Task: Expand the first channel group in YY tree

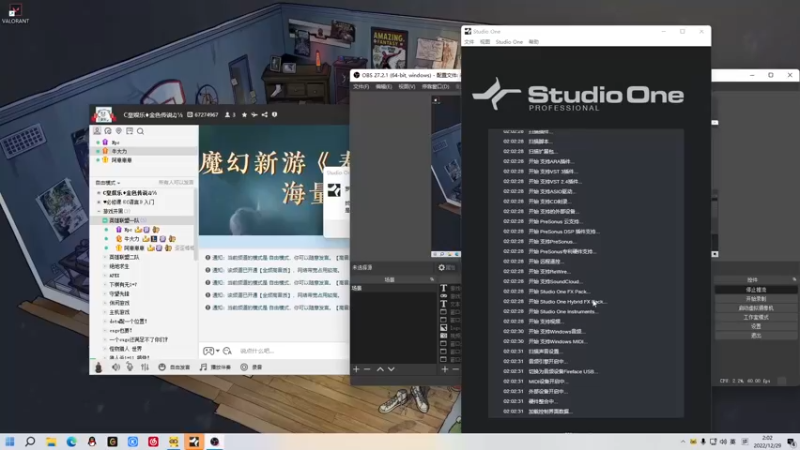Action: [99, 193]
